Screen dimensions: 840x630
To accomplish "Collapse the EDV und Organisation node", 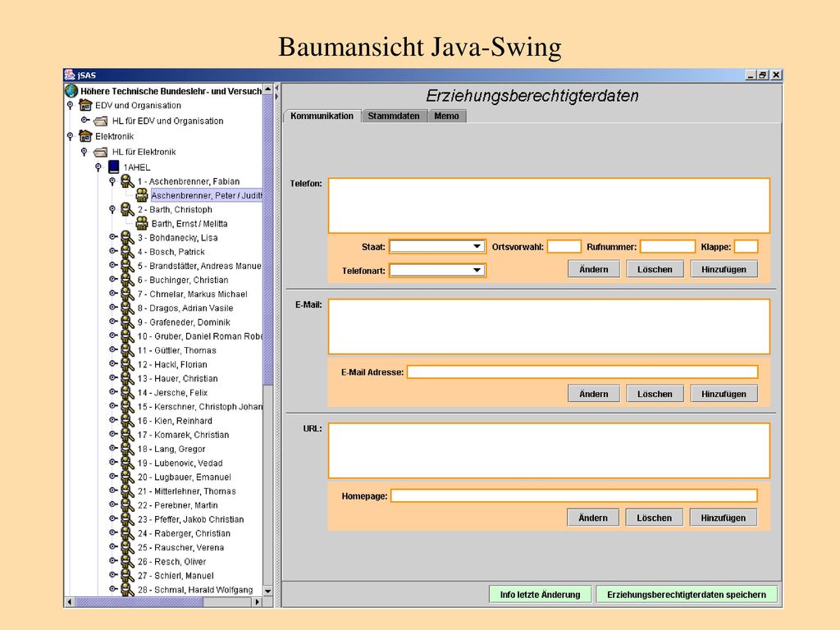I will 71,106.
